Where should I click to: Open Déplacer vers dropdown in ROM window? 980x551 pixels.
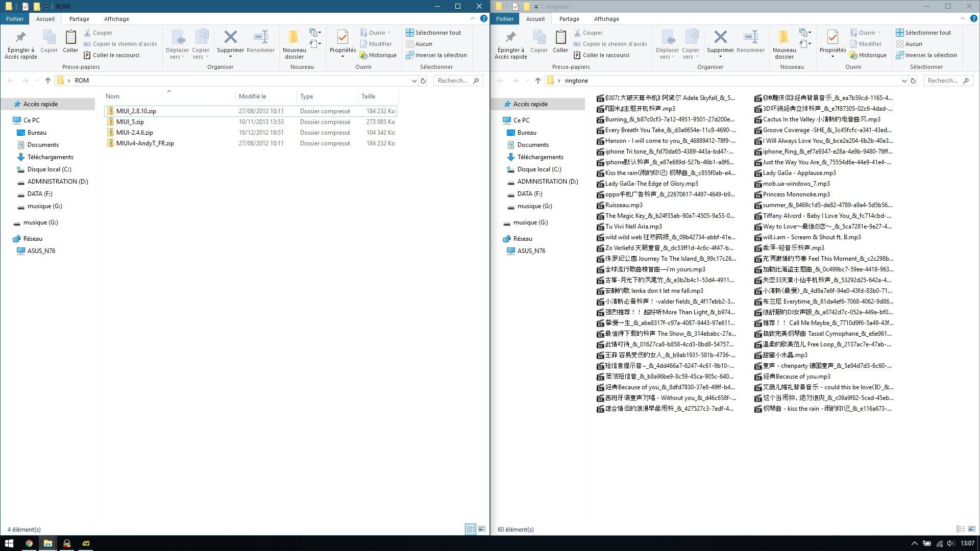tap(178, 44)
